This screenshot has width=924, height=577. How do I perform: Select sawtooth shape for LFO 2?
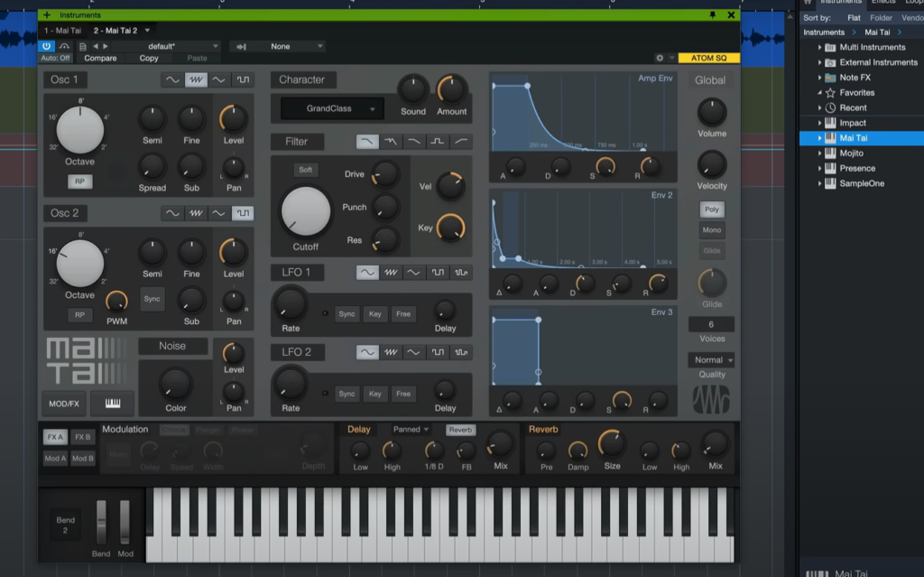(x=390, y=352)
